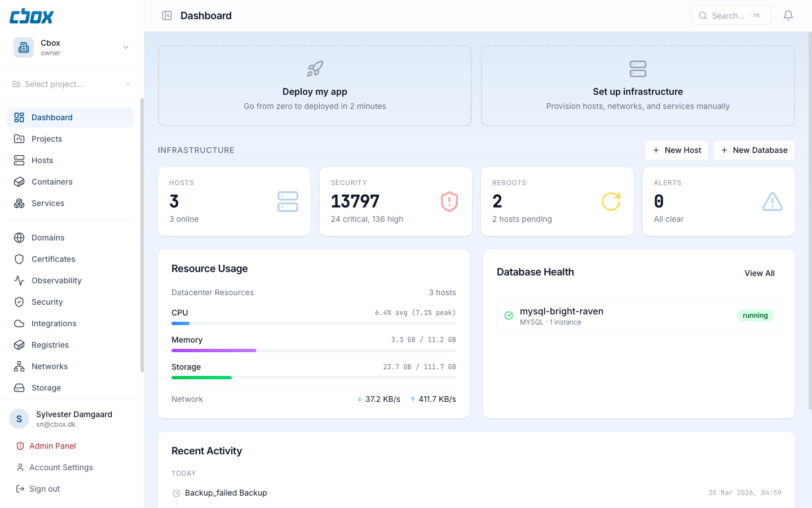Click the green check beside mysql-bright-raven
This screenshot has height=508, width=812.
coord(509,316)
